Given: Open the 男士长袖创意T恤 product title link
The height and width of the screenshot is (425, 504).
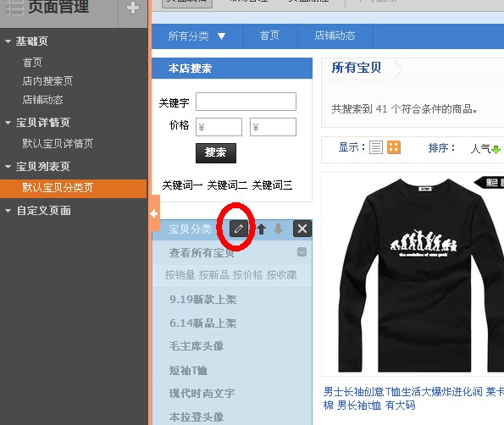Looking at the screenshot, I should point(413,399).
